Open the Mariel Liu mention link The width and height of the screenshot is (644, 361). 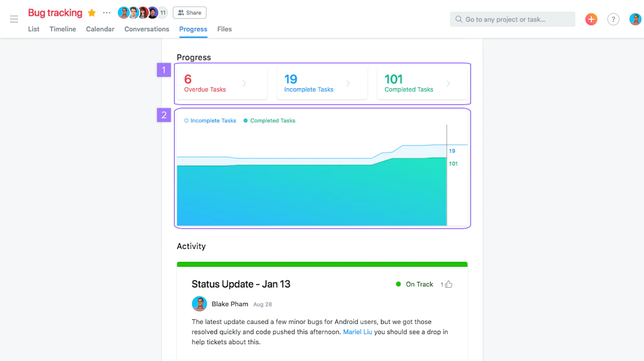click(358, 332)
